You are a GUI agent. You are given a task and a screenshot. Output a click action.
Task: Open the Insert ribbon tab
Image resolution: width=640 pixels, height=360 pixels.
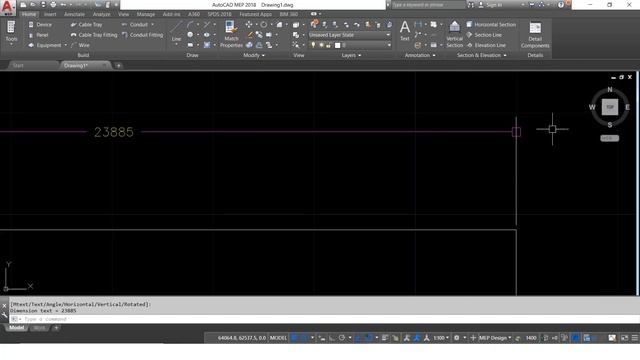(50, 14)
